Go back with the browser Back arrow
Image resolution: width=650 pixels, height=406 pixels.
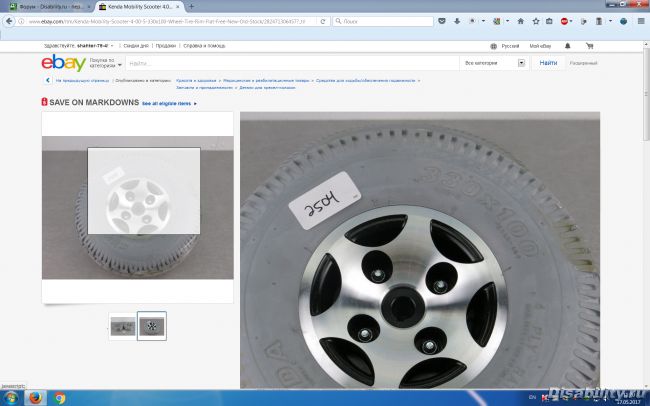point(9,21)
